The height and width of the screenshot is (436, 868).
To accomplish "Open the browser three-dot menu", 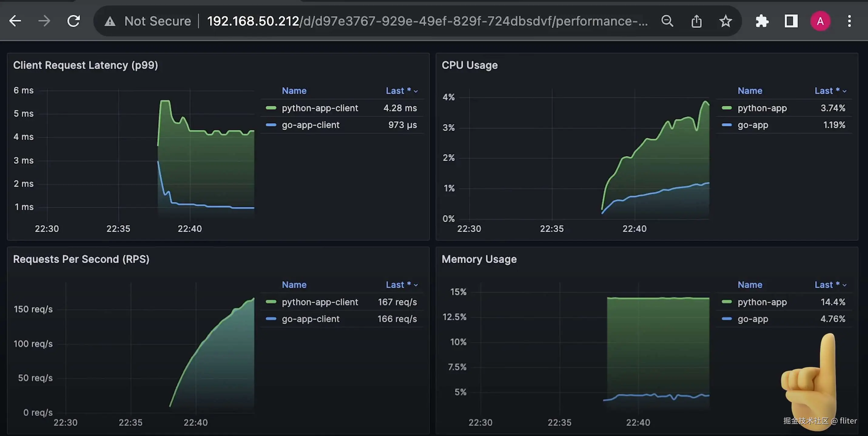I will [849, 21].
